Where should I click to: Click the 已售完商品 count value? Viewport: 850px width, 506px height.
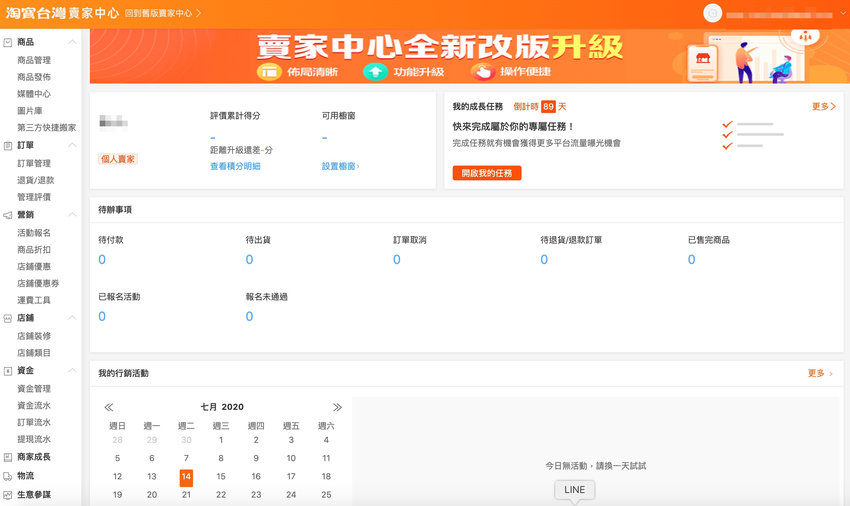(692, 260)
